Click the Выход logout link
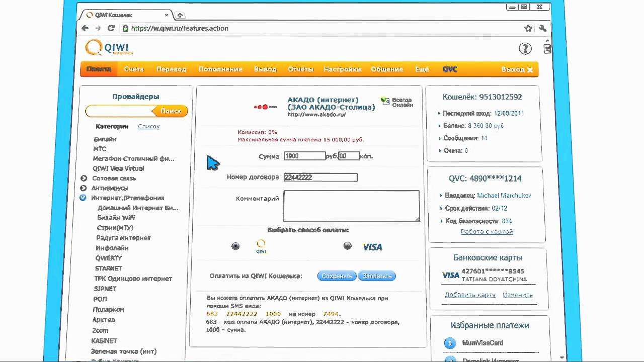This screenshot has height=362, width=644. [x=513, y=70]
